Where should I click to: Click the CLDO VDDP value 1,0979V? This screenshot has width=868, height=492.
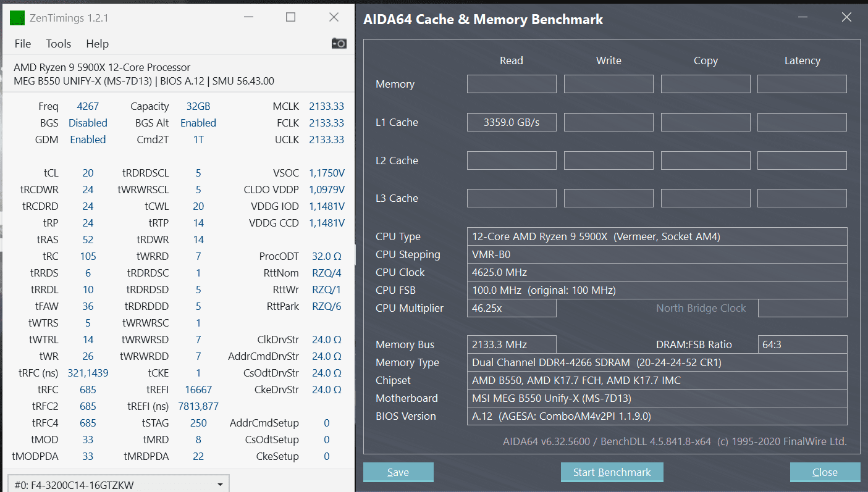327,190
